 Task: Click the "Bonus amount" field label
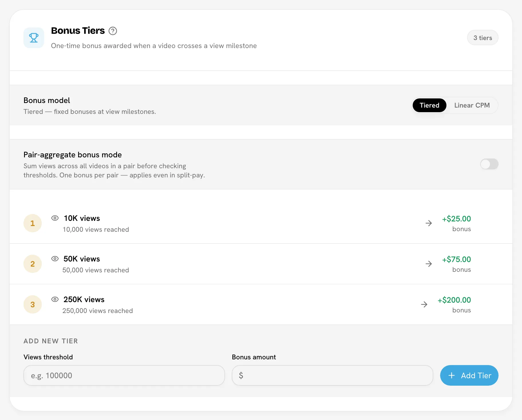click(x=254, y=357)
